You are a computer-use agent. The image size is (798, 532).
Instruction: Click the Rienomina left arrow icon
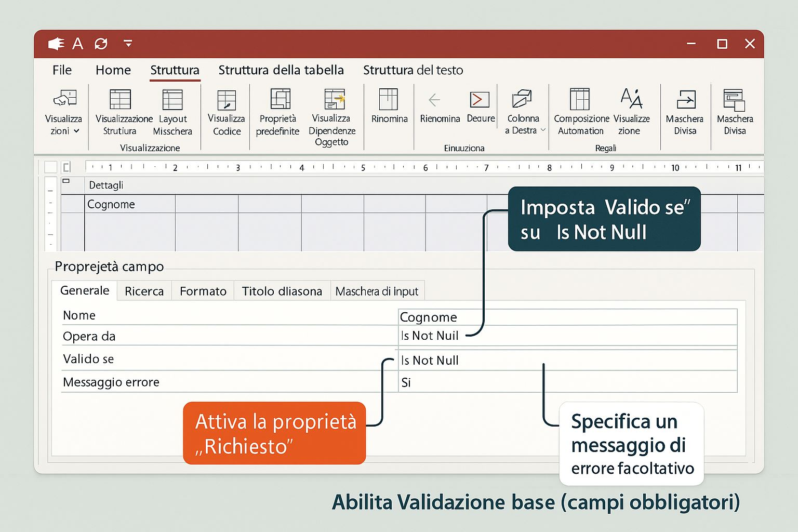[434, 100]
